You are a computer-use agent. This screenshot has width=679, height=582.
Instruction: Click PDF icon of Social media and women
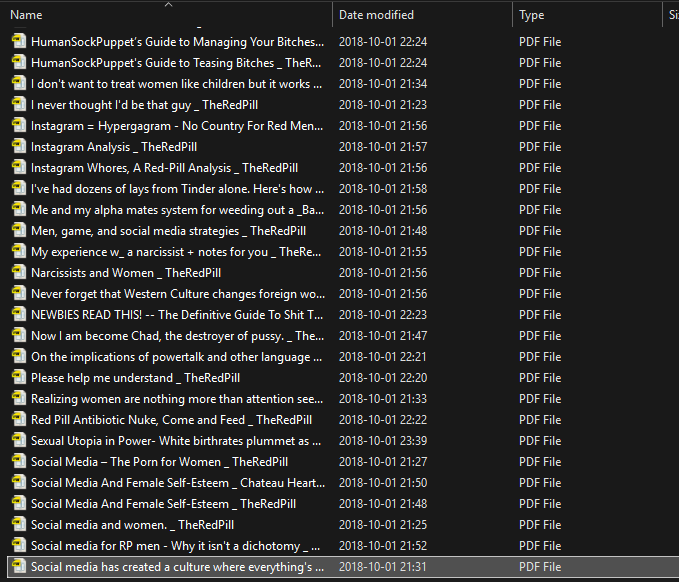tap(19, 524)
